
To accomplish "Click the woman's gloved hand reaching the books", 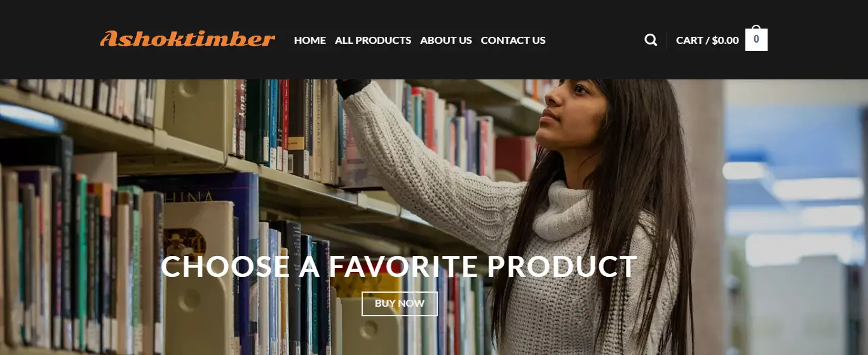I will [x=353, y=87].
